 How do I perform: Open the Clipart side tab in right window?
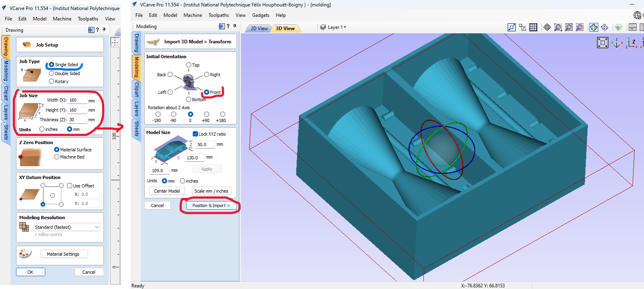(137, 90)
